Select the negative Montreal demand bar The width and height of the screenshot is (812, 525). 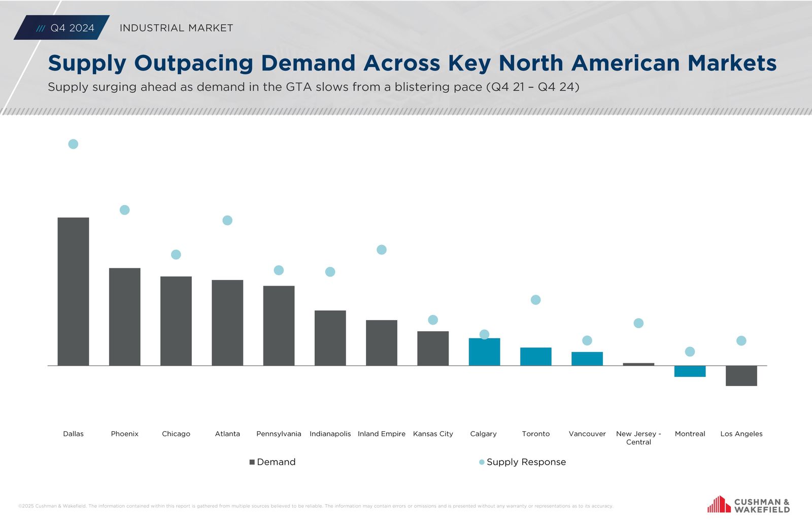click(690, 371)
